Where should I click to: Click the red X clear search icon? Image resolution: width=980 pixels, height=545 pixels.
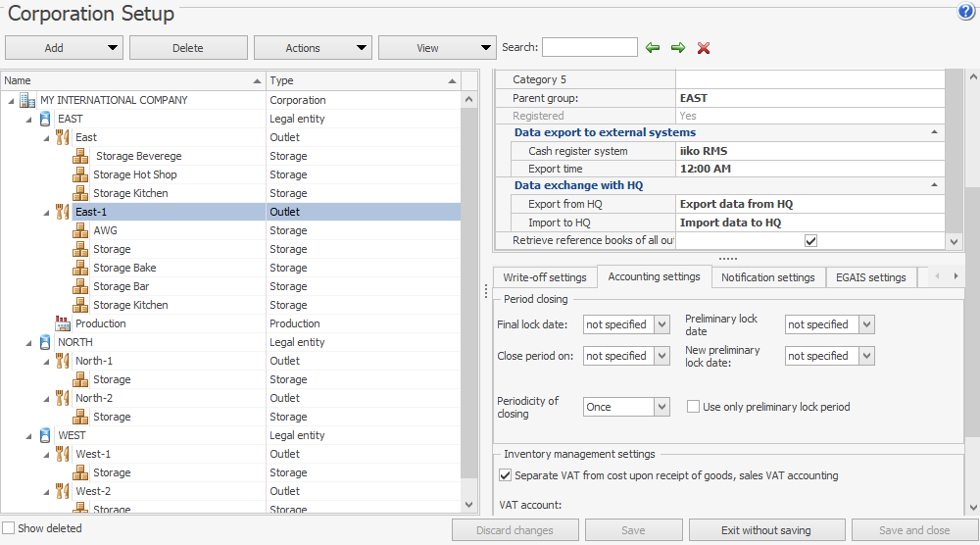[x=704, y=47]
